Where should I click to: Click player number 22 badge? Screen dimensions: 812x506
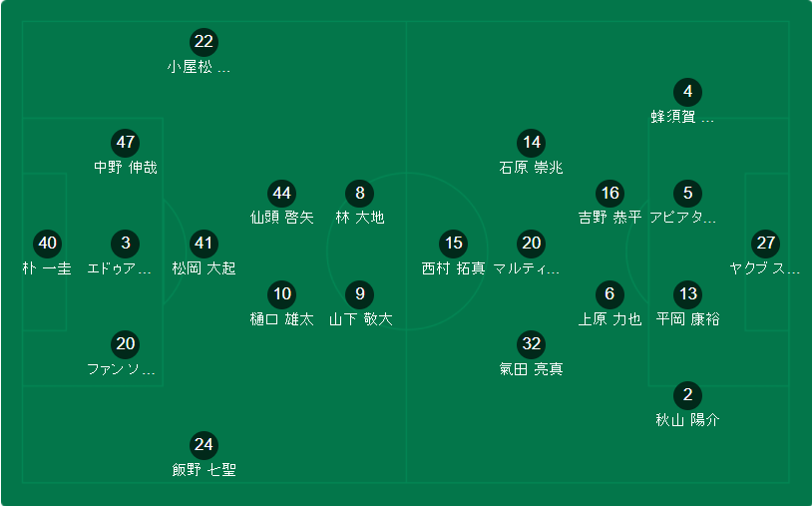pyautogui.click(x=203, y=42)
